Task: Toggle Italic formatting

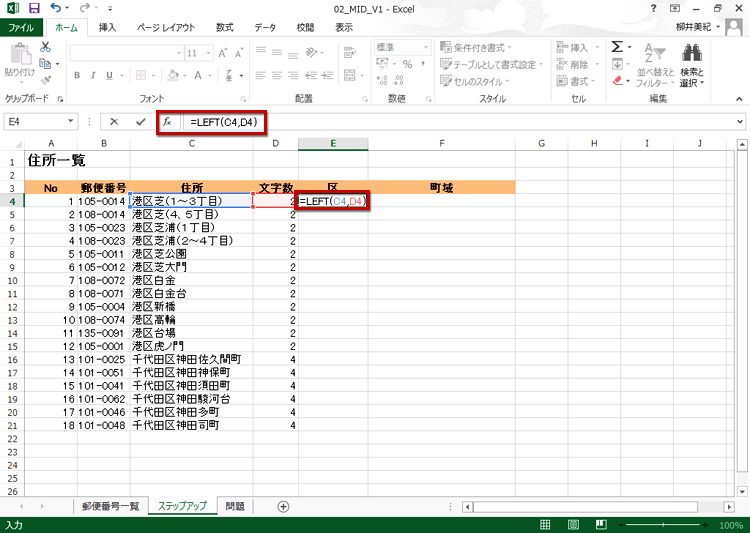Action: pyautogui.click(x=93, y=76)
